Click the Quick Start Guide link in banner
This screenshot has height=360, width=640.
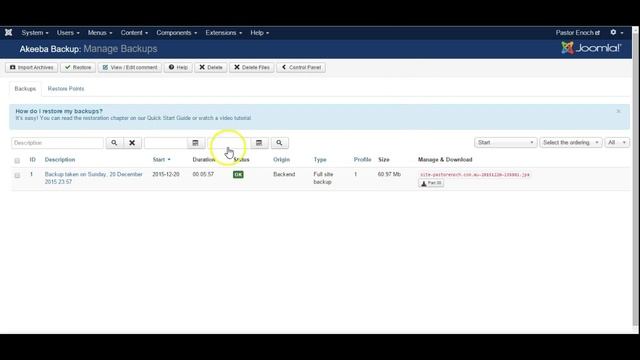pyautogui.click(x=169, y=118)
